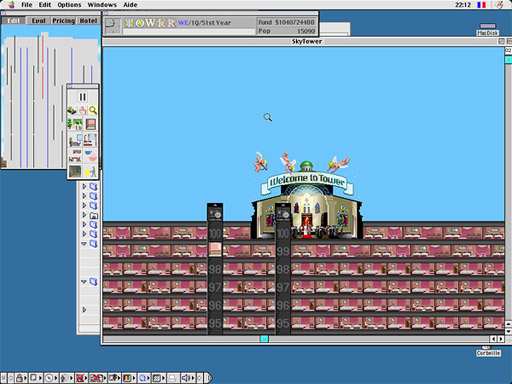
Task: Click the horizontal scrollbar thumb in SkyTower
Action: coord(264,339)
